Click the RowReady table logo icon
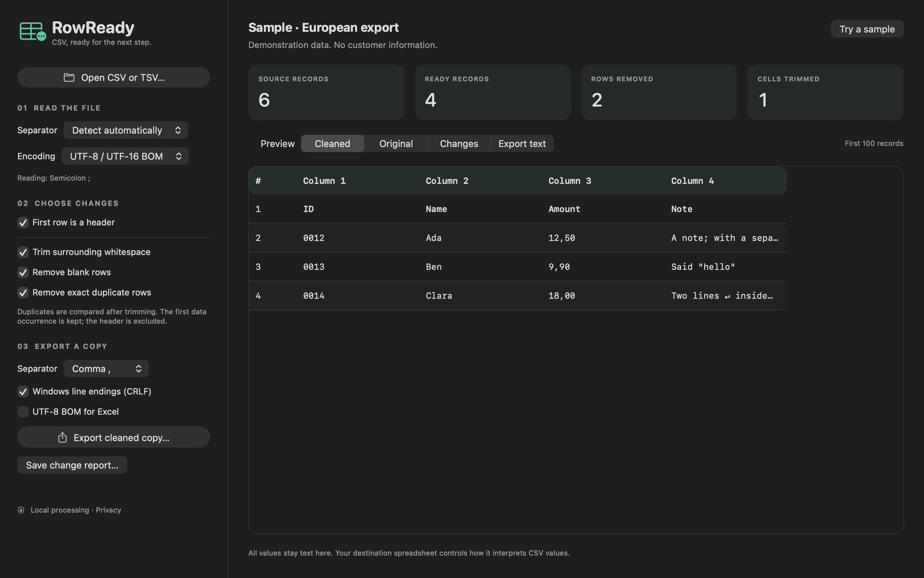Image resolution: width=924 pixels, height=578 pixels. coord(32,31)
